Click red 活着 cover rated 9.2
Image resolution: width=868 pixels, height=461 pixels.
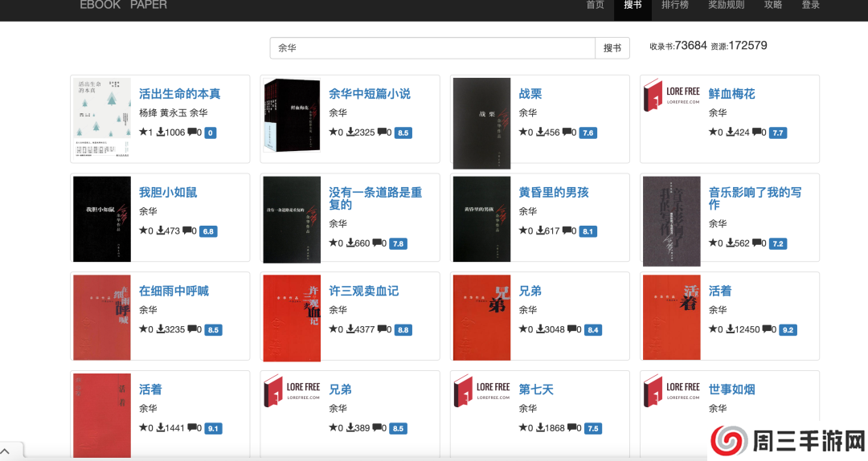pos(671,318)
